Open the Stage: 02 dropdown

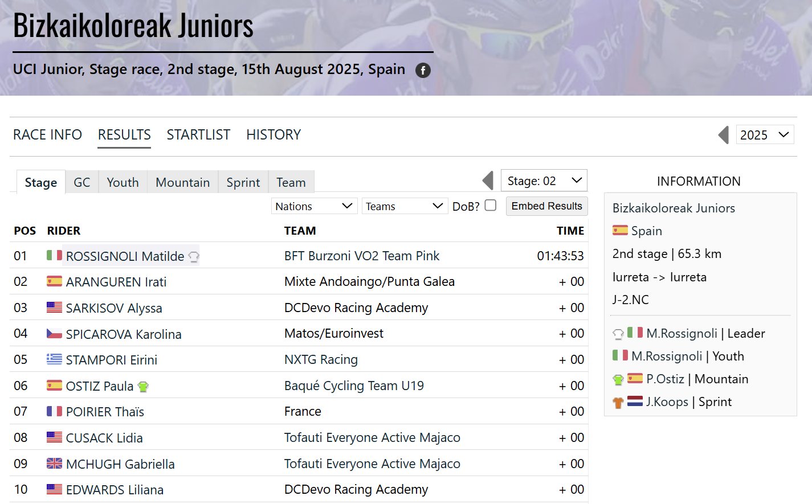(544, 181)
